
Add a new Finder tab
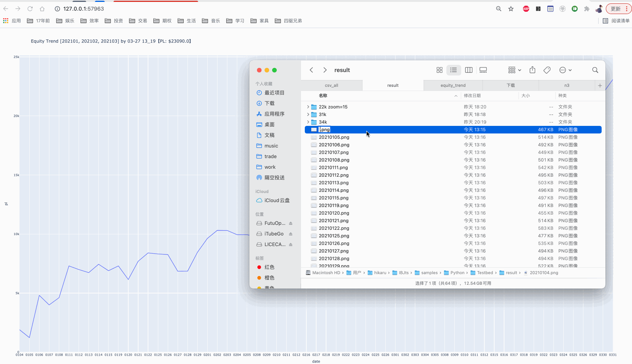click(x=600, y=86)
